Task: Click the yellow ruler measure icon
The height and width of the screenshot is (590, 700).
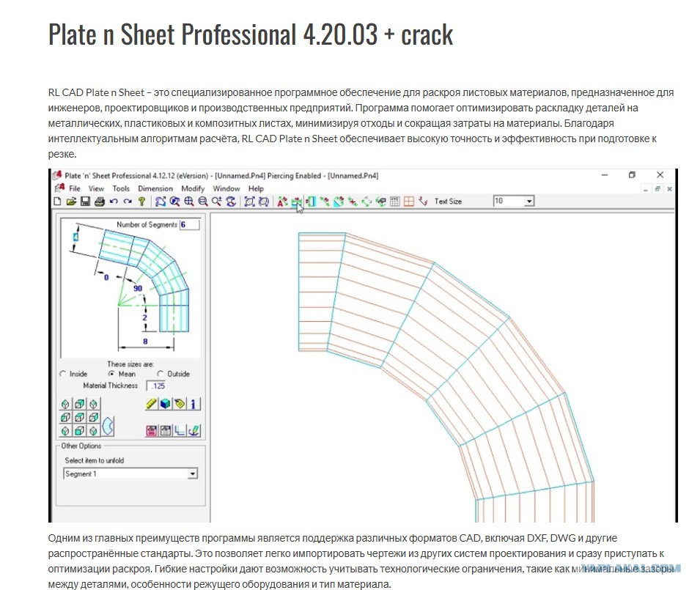Action: click(151, 404)
